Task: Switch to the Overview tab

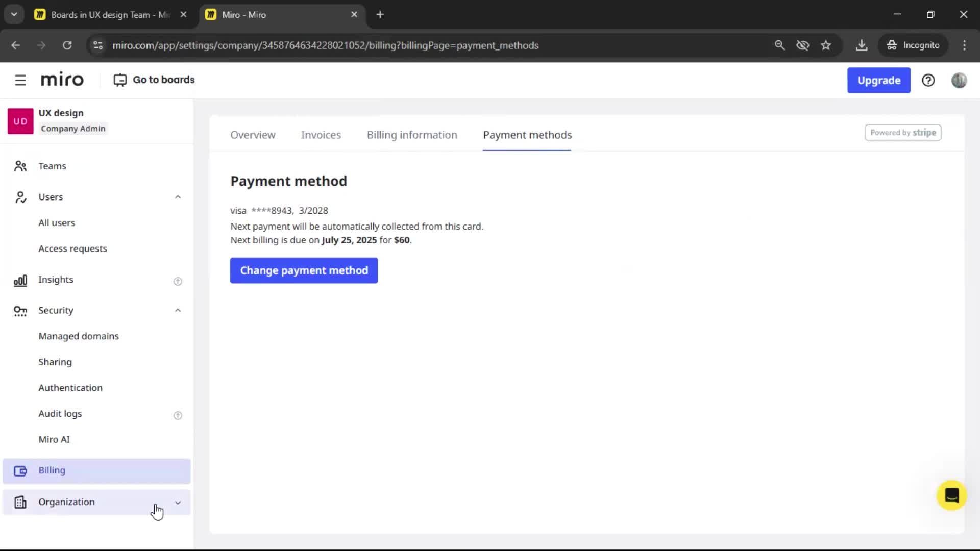Action: pyautogui.click(x=253, y=135)
